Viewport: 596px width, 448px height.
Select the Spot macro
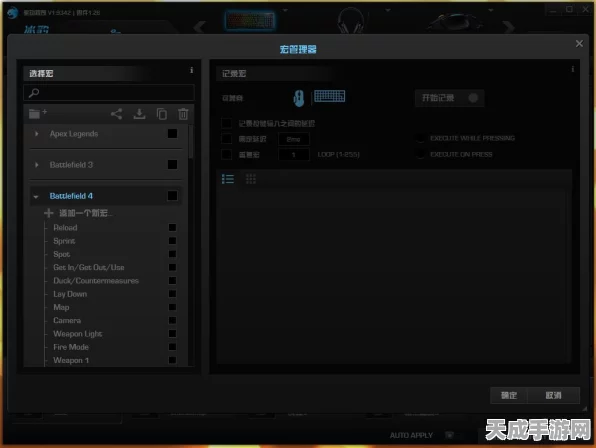[x=62, y=254]
